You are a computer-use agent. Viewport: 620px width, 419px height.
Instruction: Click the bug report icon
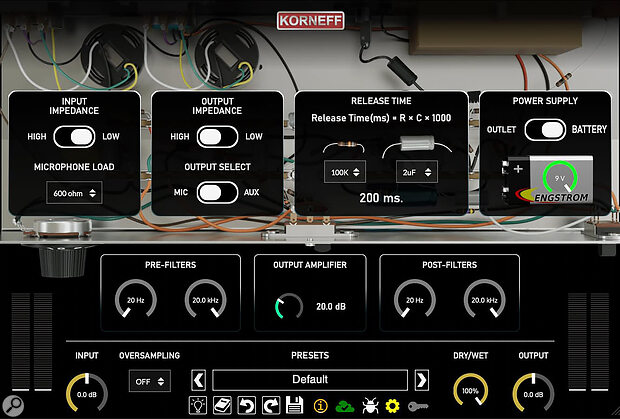click(370, 406)
